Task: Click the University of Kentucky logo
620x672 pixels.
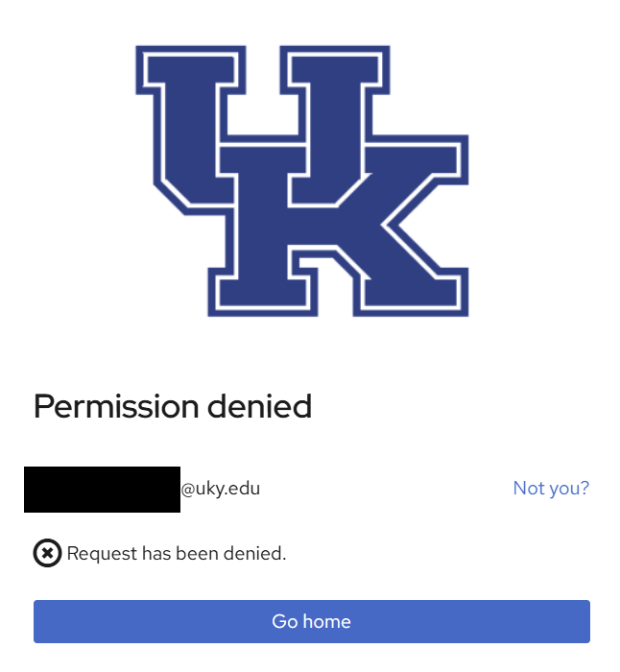Action: (302, 180)
